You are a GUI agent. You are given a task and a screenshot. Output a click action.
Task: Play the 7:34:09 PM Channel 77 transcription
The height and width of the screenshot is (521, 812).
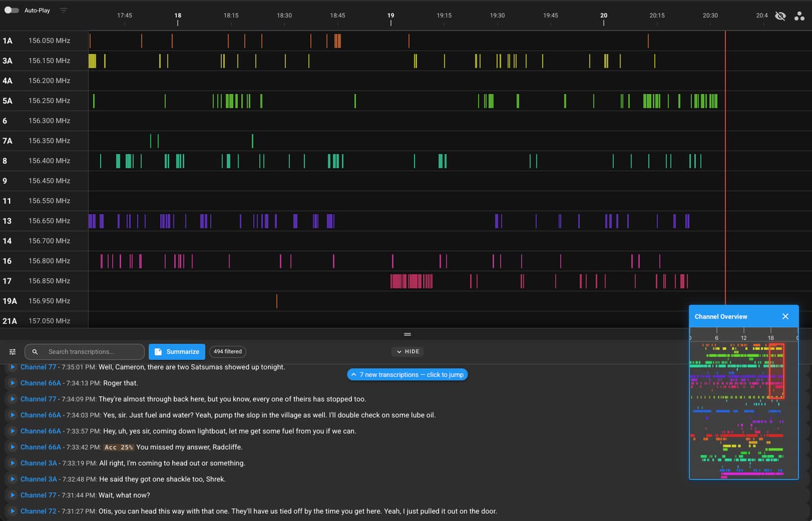coord(12,399)
